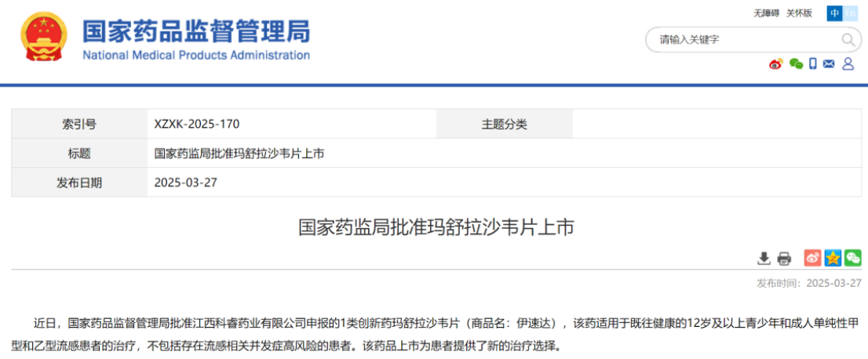Share article via yellow star Qzone icon
The height and width of the screenshot is (359, 868).
(832, 258)
